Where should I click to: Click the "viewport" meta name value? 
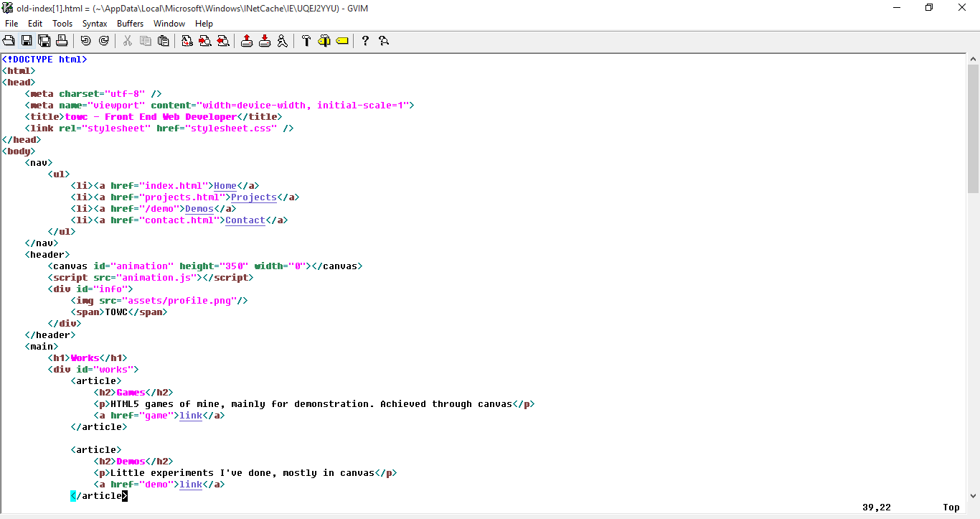[x=116, y=105]
